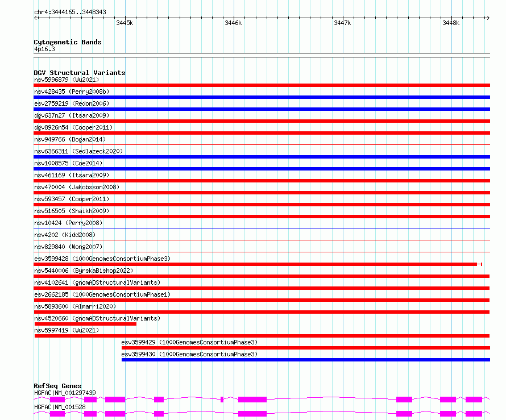This screenshot has width=506, height=420.
Task: Select the blue esv3599430 variant bar
Action: (306, 360)
